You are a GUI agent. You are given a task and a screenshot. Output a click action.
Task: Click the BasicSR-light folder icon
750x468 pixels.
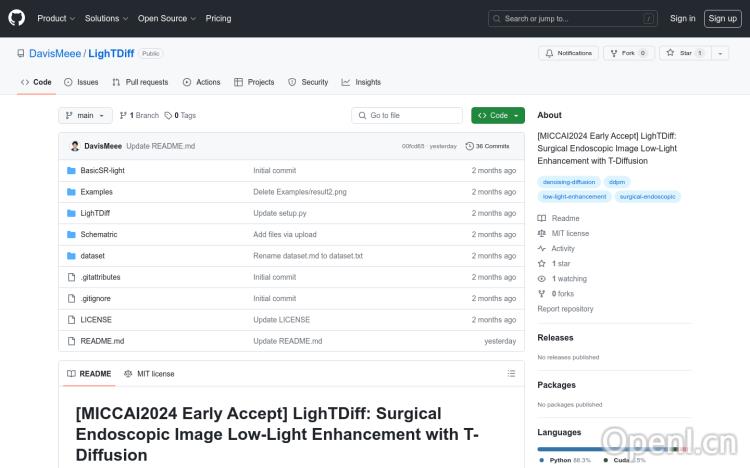[71, 171]
